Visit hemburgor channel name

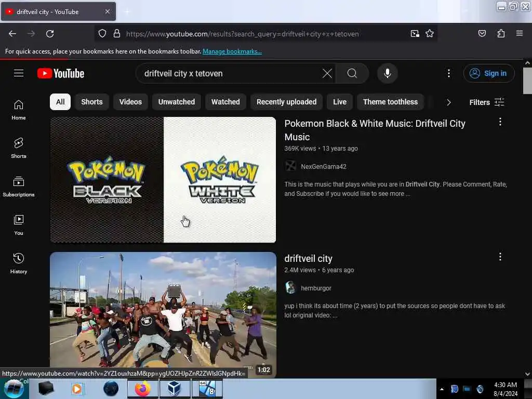(316, 288)
